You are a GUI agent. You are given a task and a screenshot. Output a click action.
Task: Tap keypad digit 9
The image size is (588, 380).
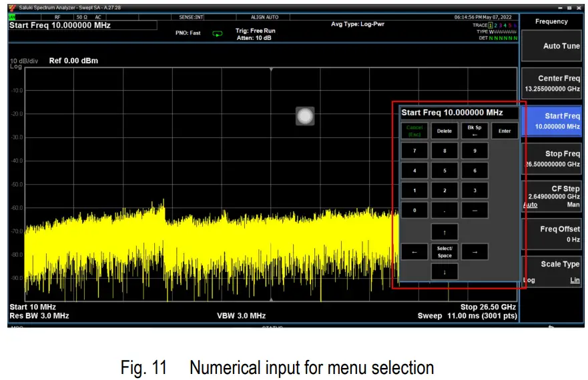point(475,151)
